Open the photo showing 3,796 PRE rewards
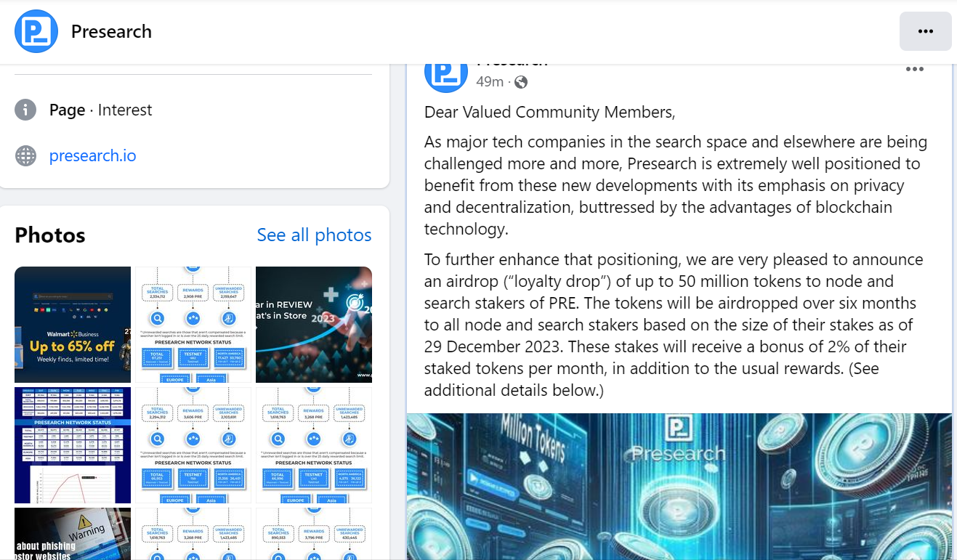957x560 pixels. [314, 534]
